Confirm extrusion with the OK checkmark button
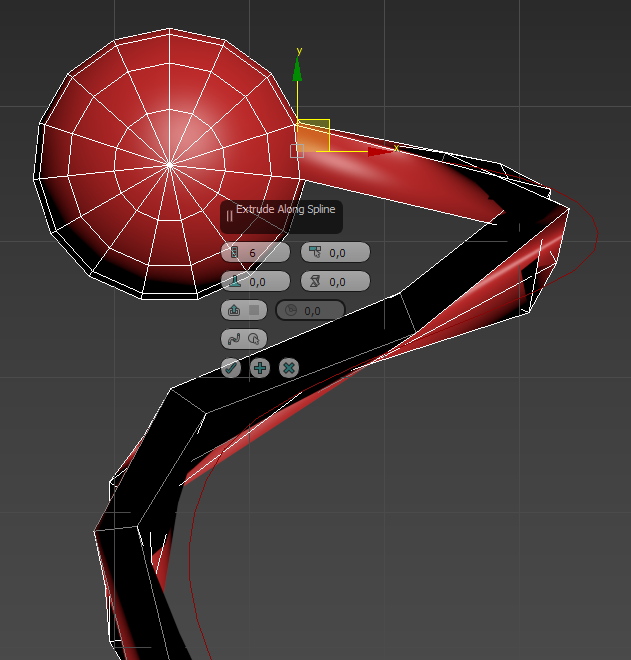This screenshot has height=660, width=631. 231,368
